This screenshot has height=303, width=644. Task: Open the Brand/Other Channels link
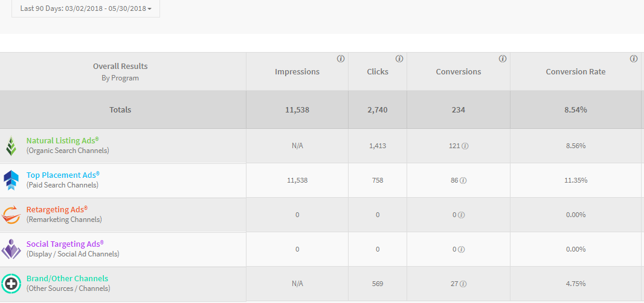click(67, 279)
